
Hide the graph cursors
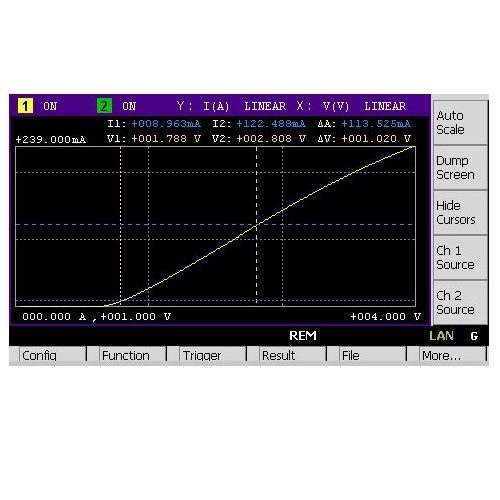click(460, 213)
